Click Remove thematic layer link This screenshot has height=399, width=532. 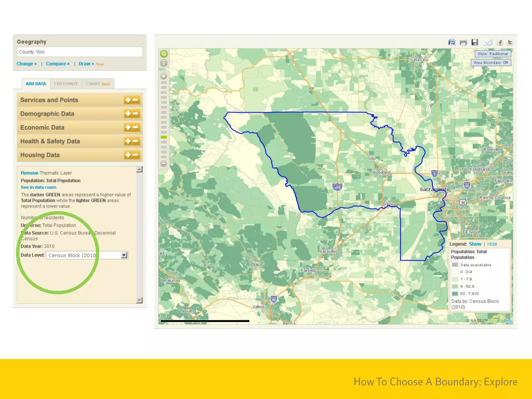click(29, 173)
